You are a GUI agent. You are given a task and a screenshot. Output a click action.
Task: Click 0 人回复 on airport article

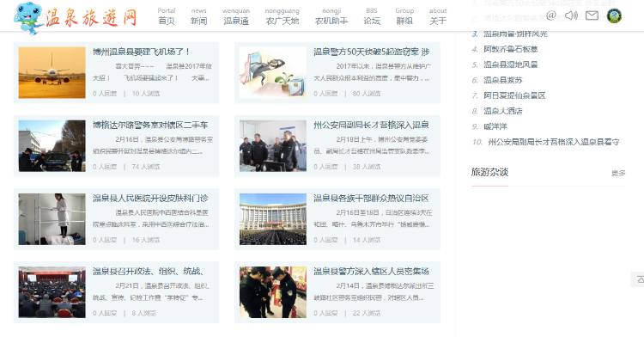click(x=105, y=94)
